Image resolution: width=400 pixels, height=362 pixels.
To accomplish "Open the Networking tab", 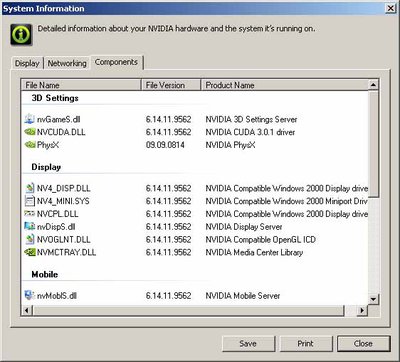I will 67,63.
